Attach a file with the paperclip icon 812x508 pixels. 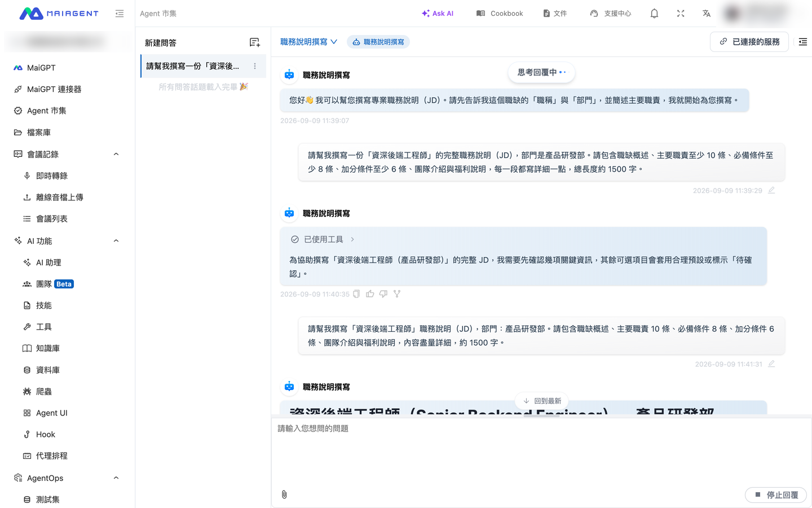click(x=284, y=494)
